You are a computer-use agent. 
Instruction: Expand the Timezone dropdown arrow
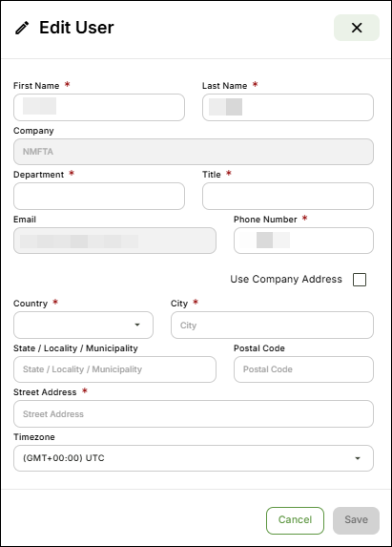pyautogui.click(x=358, y=458)
